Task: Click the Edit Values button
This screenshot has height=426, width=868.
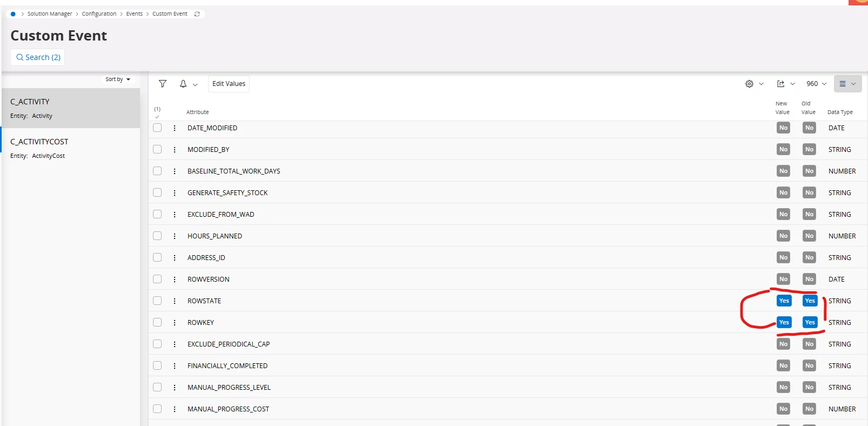Action: coord(229,84)
